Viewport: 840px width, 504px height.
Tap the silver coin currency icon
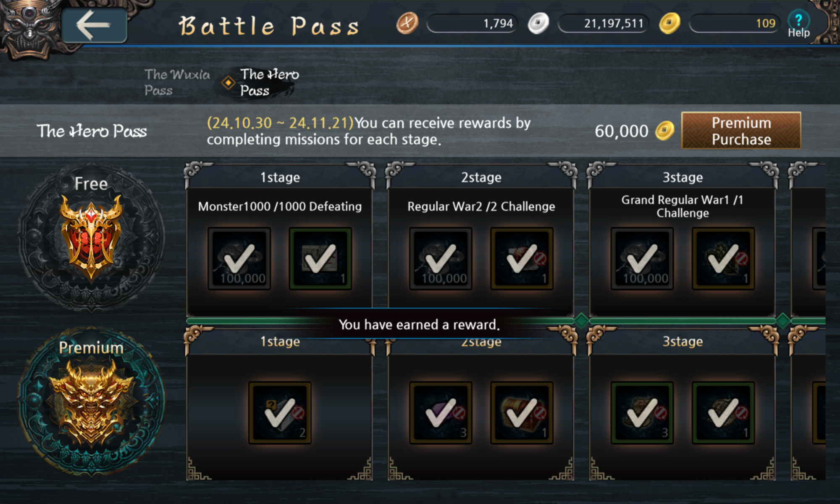coord(538,23)
